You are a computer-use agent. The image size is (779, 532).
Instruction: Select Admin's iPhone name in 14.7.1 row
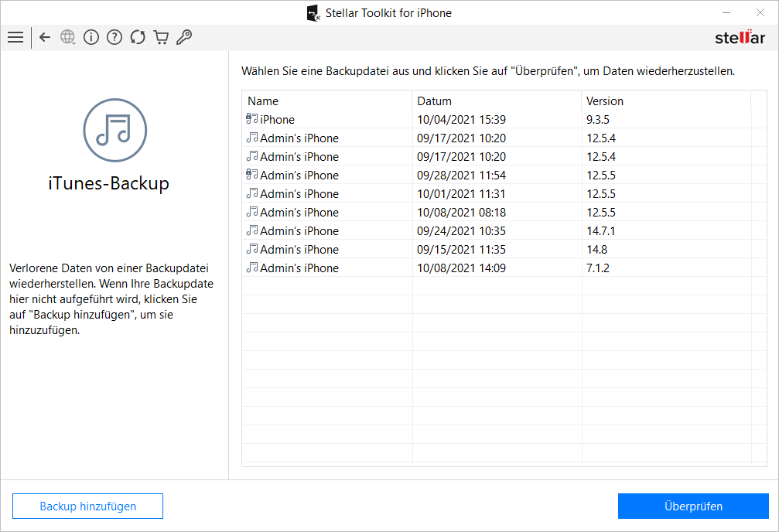pos(299,231)
